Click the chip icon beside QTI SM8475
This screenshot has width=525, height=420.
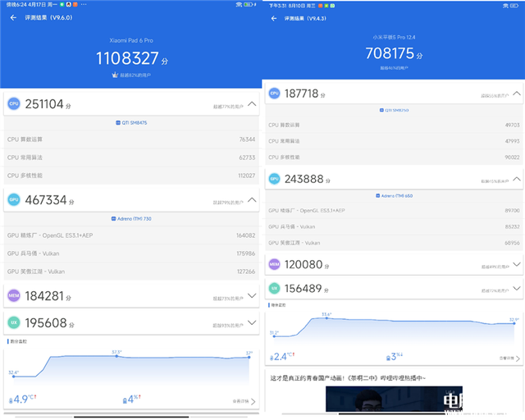pos(118,122)
